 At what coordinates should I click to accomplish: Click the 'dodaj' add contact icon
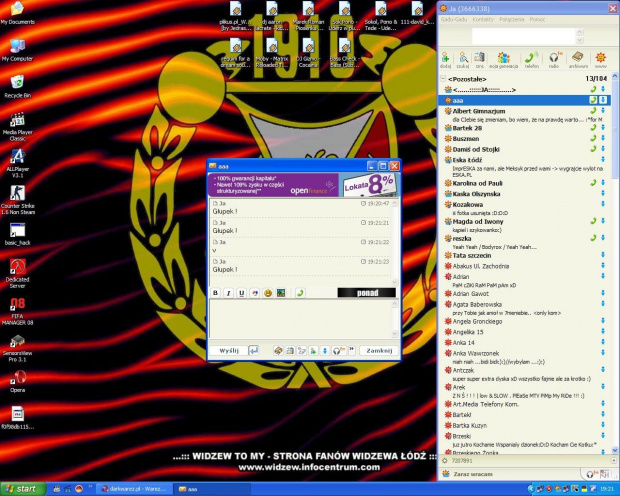pos(446,60)
